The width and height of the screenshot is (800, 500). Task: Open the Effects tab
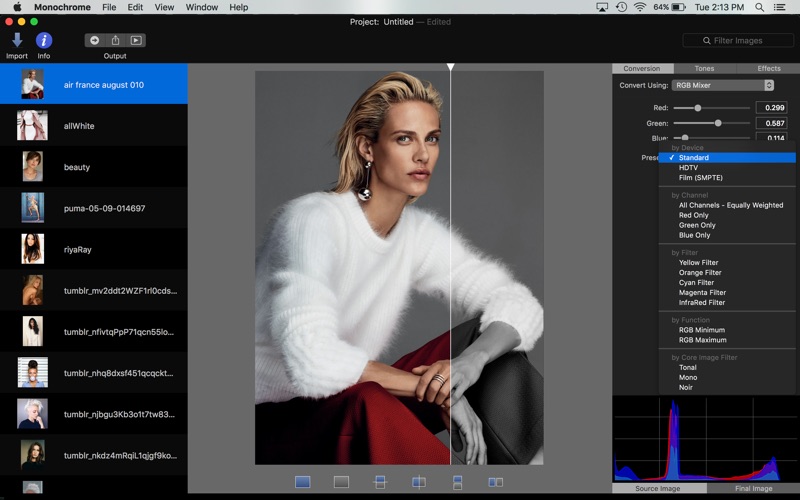click(768, 68)
